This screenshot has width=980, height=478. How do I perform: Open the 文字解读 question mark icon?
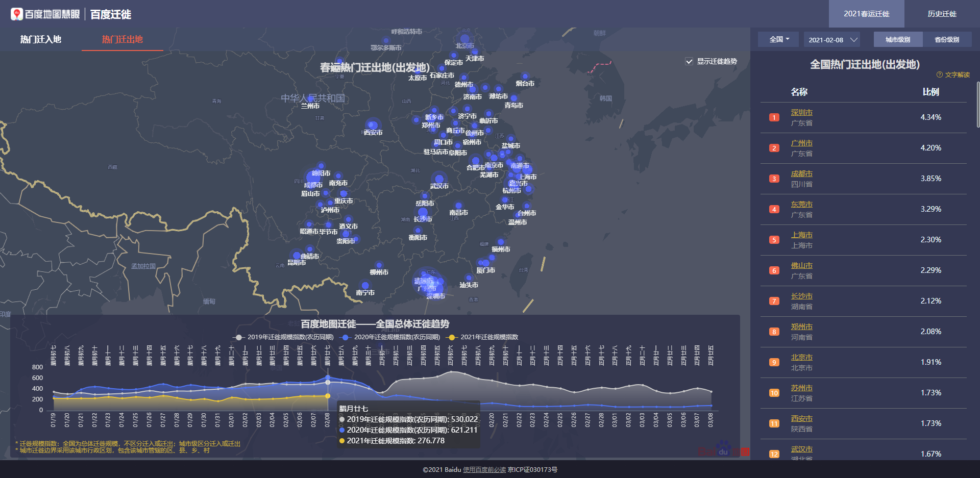point(939,74)
